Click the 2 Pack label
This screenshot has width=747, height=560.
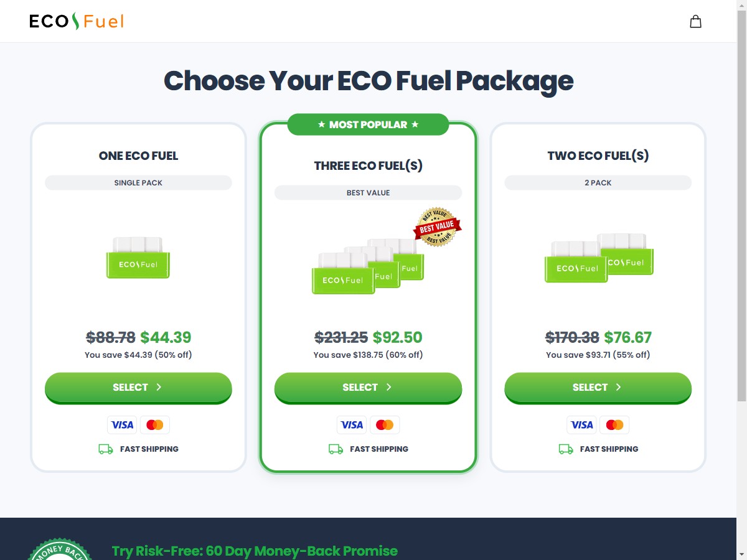598,183
